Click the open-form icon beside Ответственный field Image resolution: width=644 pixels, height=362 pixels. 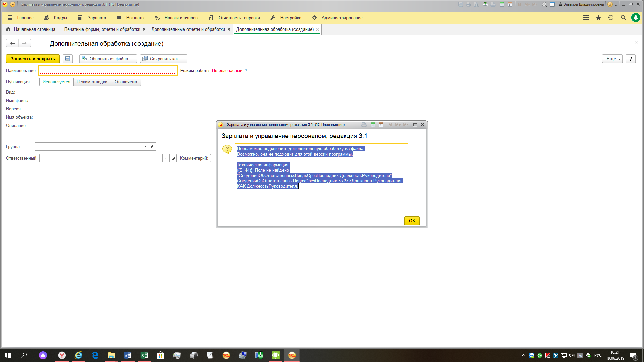click(173, 158)
